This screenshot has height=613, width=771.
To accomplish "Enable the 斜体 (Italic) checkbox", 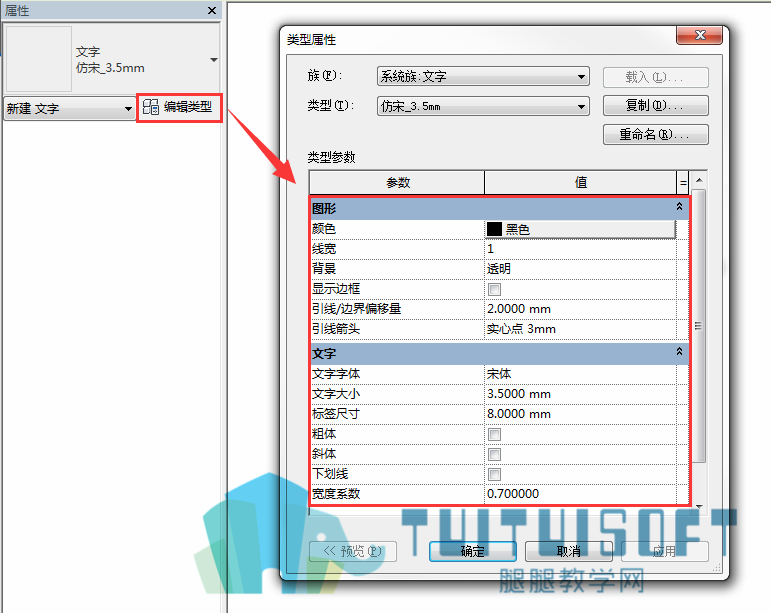I will pyautogui.click(x=494, y=454).
